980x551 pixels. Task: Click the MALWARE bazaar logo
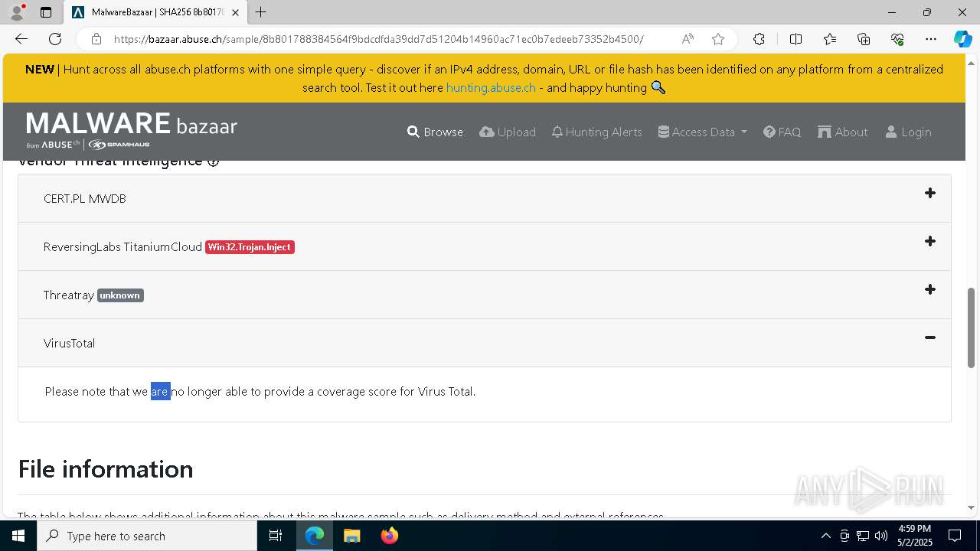click(131, 131)
